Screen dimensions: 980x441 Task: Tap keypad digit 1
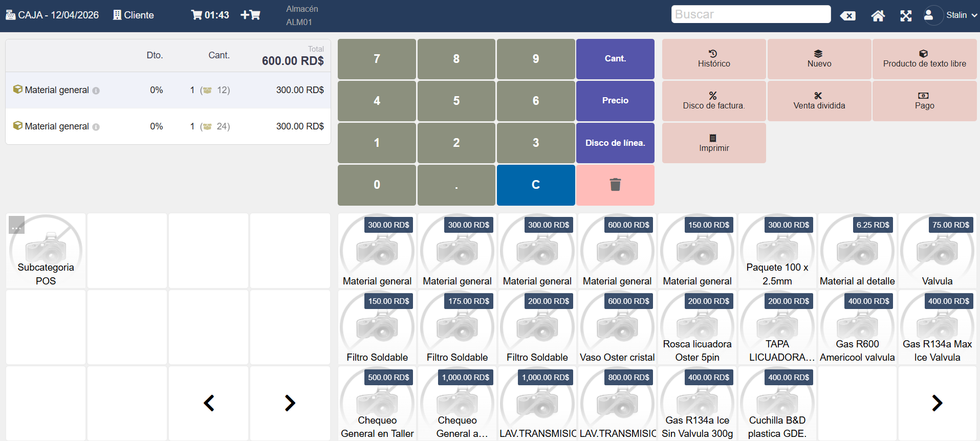tap(377, 143)
